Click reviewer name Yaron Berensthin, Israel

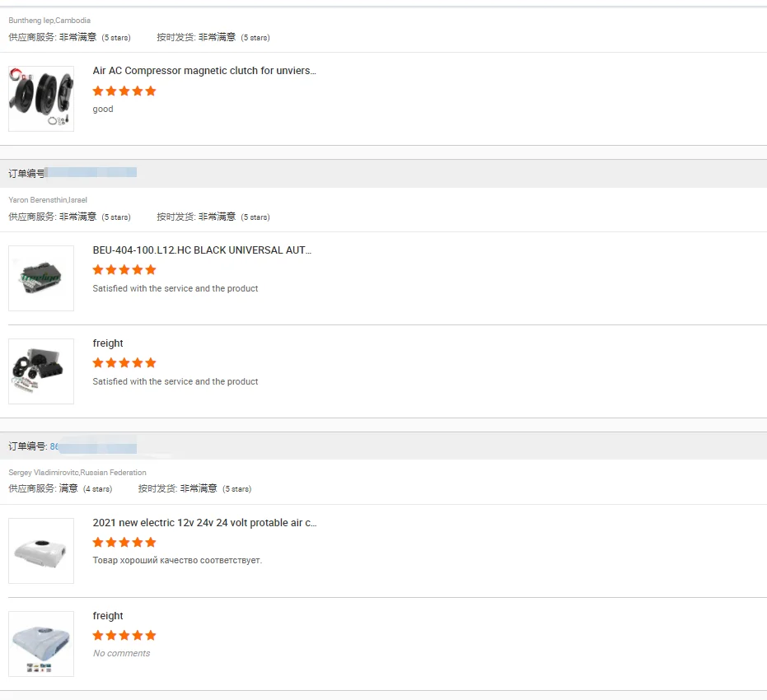(48, 200)
